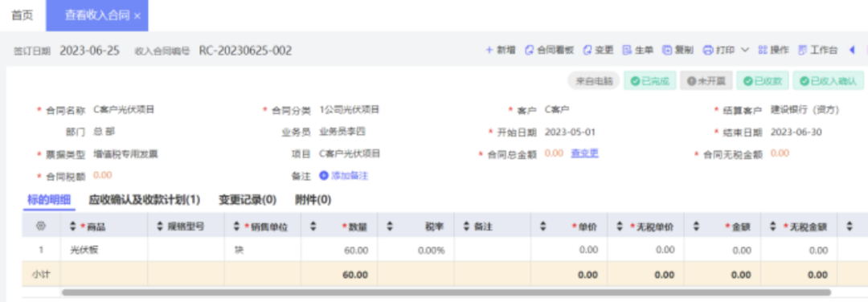Open the 应收确认及收款计划(1) tab
868x302 pixels.
(145, 200)
